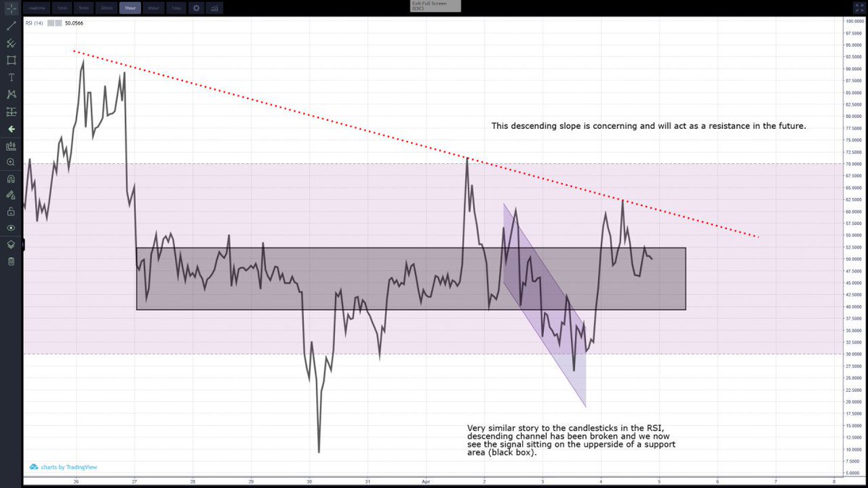
Task: Select the text annotation tool
Action: [11, 77]
